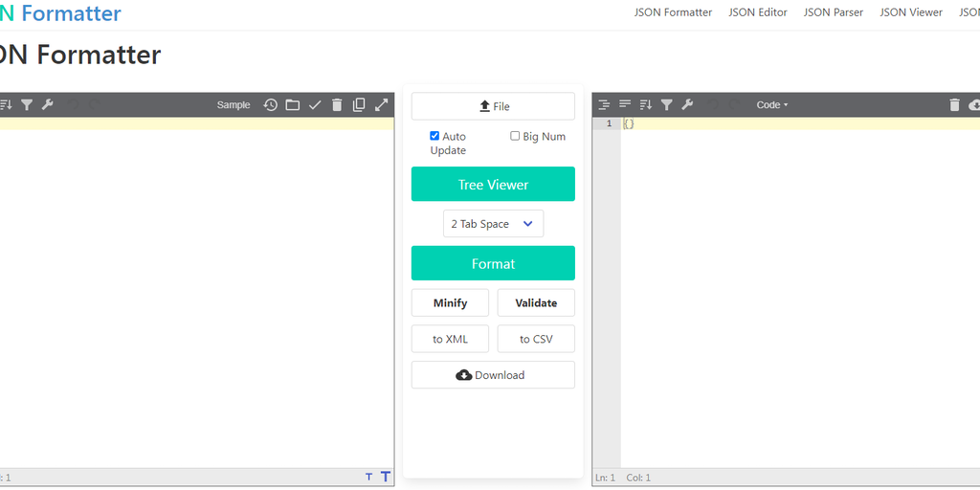980x490 pixels.
Task: Click the Sample link in input toolbar
Action: click(x=234, y=105)
